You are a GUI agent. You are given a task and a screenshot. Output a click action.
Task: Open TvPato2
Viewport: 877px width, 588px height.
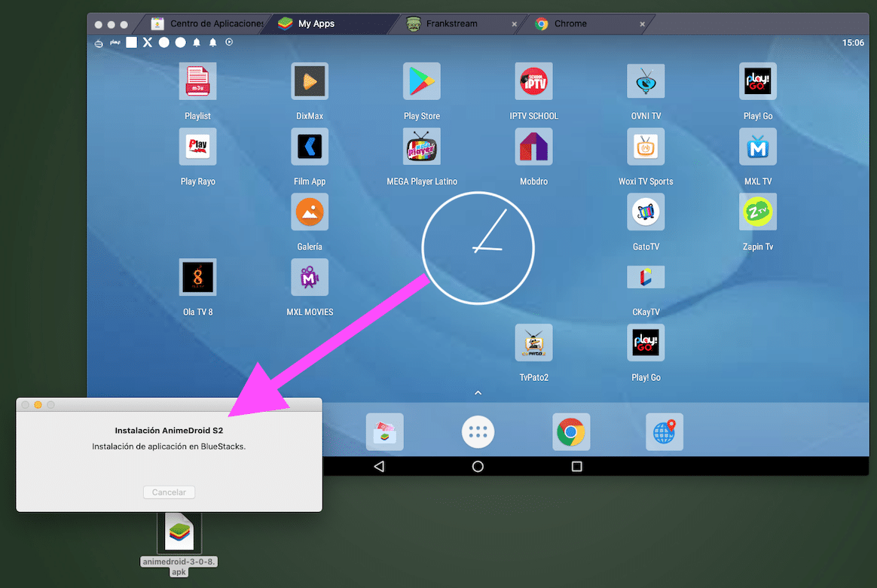click(x=533, y=342)
